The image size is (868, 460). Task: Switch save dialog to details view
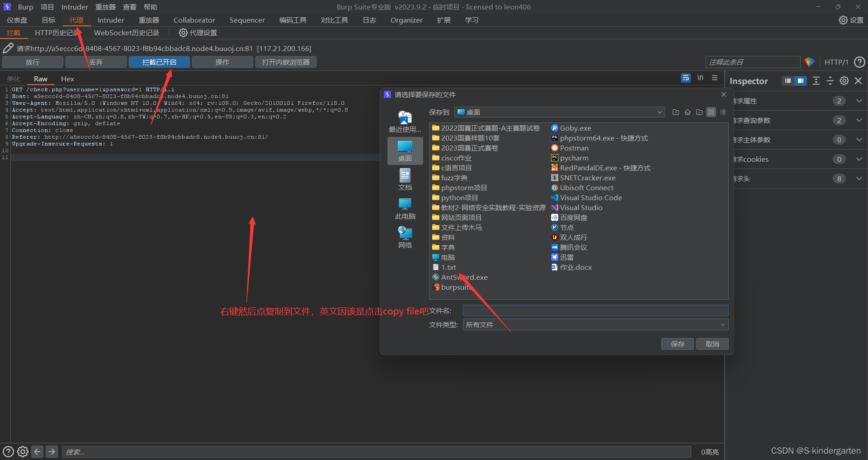[723, 112]
